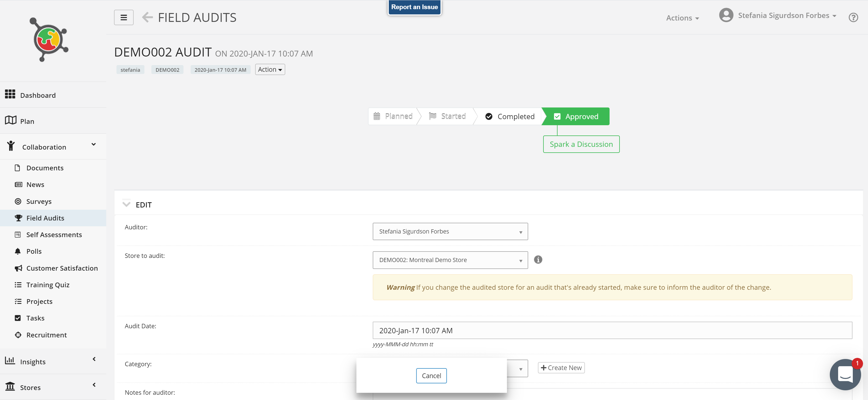The image size is (868, 400).
Task: Select the Completed status step
Action: (509, 116)
